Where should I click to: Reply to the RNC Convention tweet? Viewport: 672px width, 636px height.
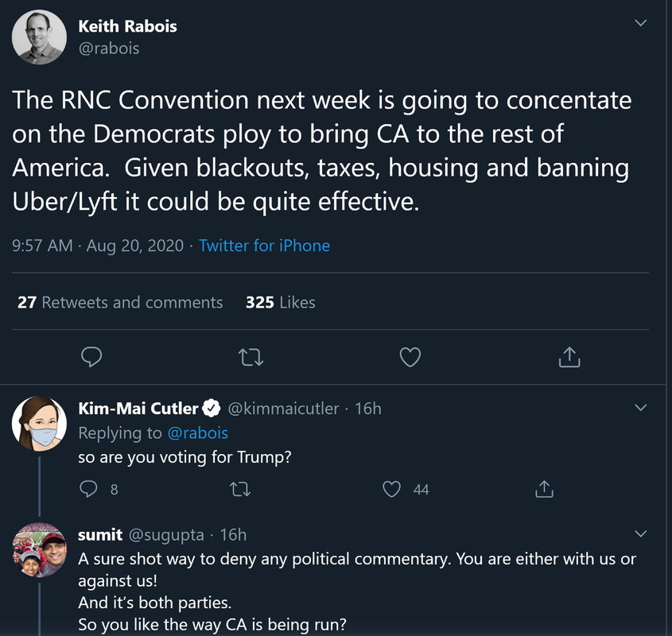coord(92,357)
